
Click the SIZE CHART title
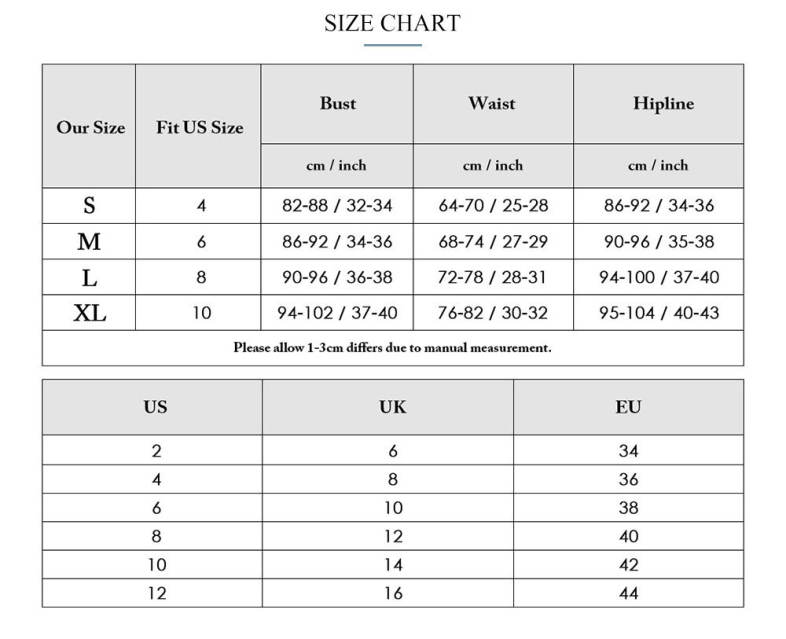coord(392,23)
